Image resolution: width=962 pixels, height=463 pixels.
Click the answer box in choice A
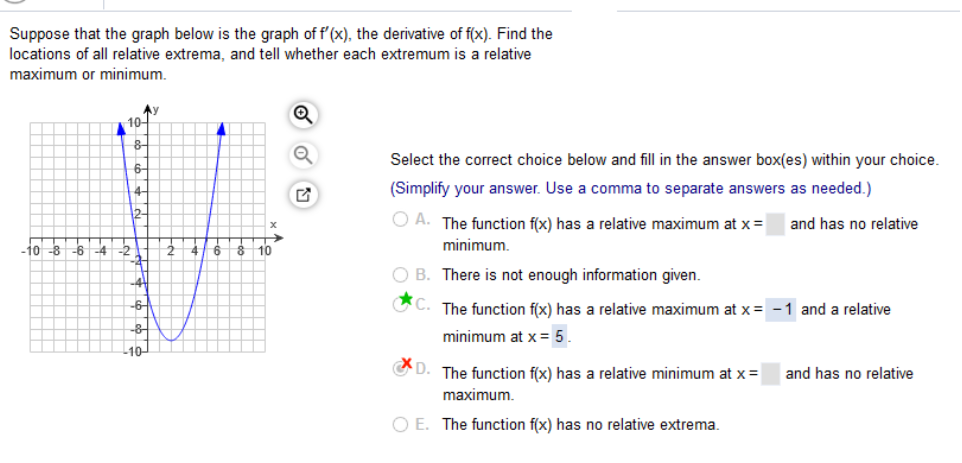775,224
